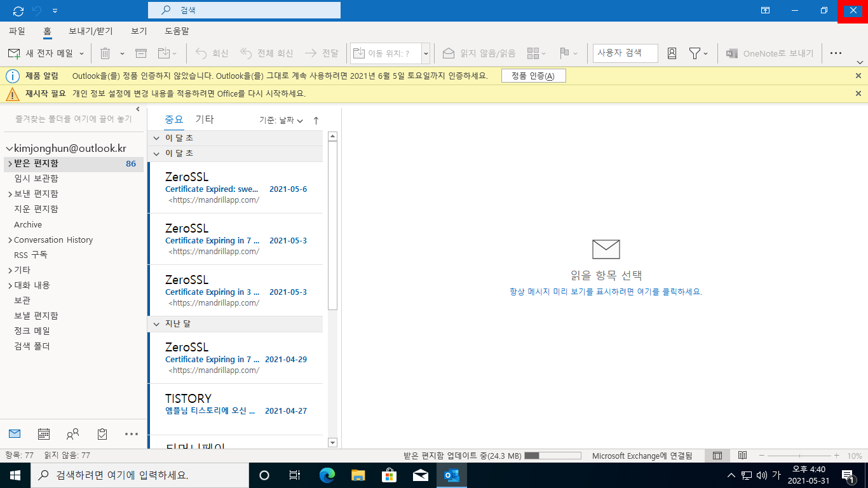Click the 전달 forward icon

[311, 53]
